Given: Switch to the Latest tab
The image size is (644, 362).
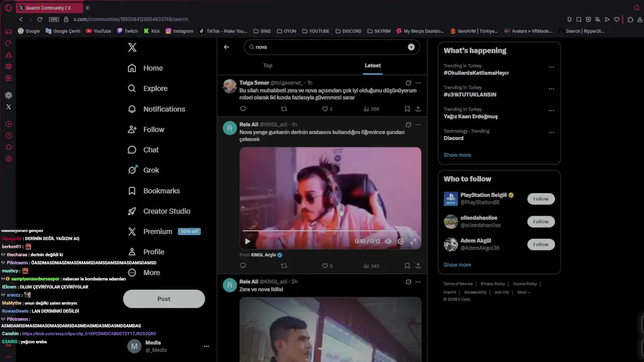Looking at the screenshot, I should coord(373,65).
